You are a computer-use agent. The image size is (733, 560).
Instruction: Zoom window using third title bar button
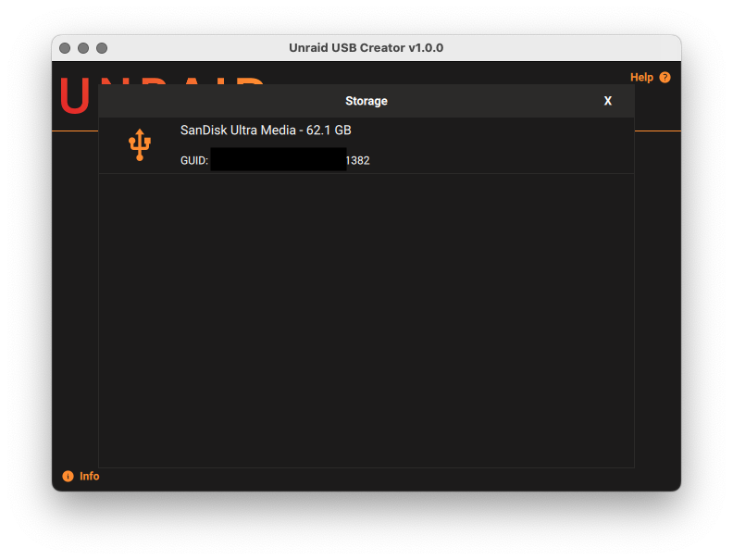[x=102, y=48]
